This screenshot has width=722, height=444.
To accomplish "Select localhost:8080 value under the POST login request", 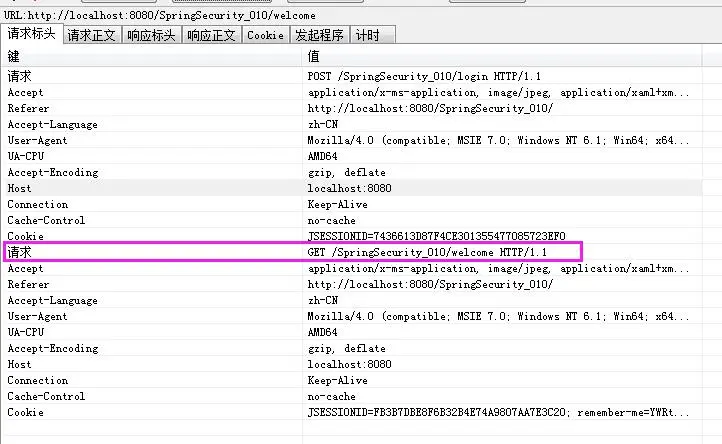I will click(349, 188).
